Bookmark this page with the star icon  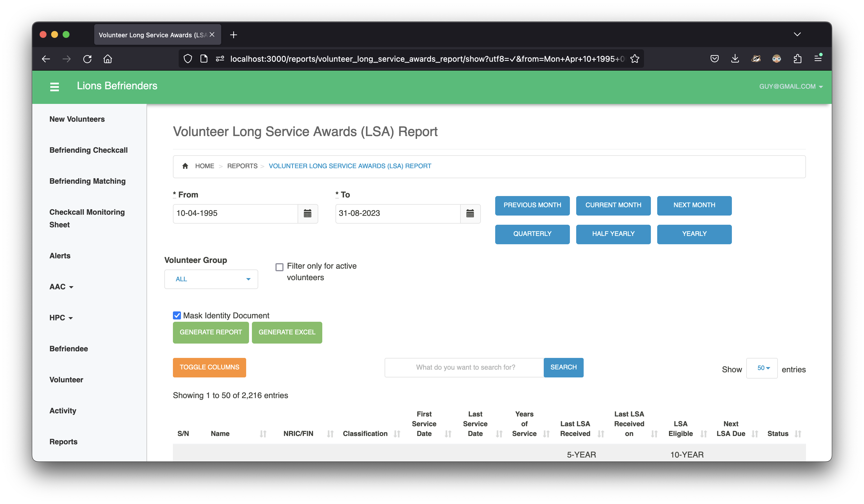tap(635, 59)
